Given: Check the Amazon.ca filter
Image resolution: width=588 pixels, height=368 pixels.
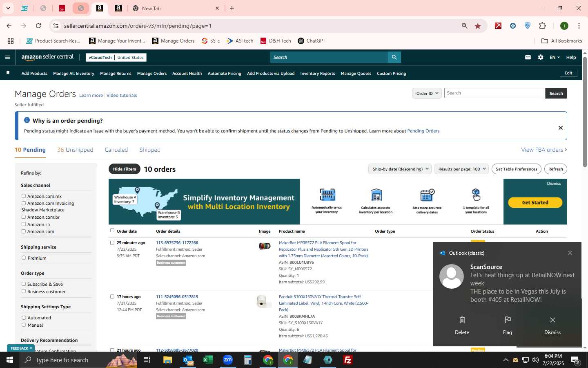Looking at the screenshot, I should coord(24,224).
